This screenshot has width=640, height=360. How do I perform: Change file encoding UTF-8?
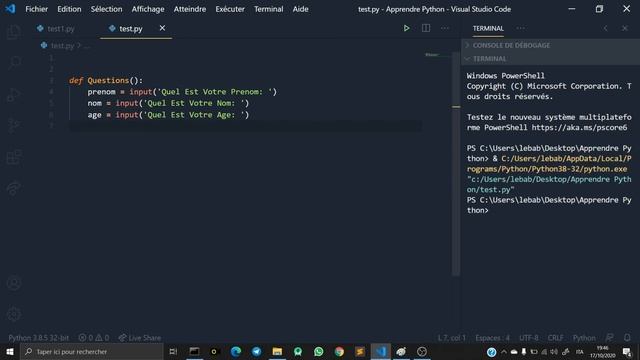[529, 338]
